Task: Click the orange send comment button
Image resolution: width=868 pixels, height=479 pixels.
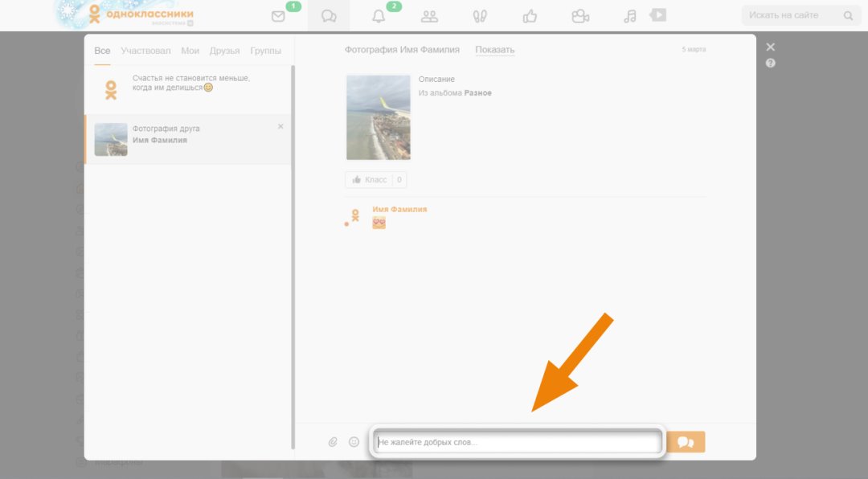Action: coord(686,442)
